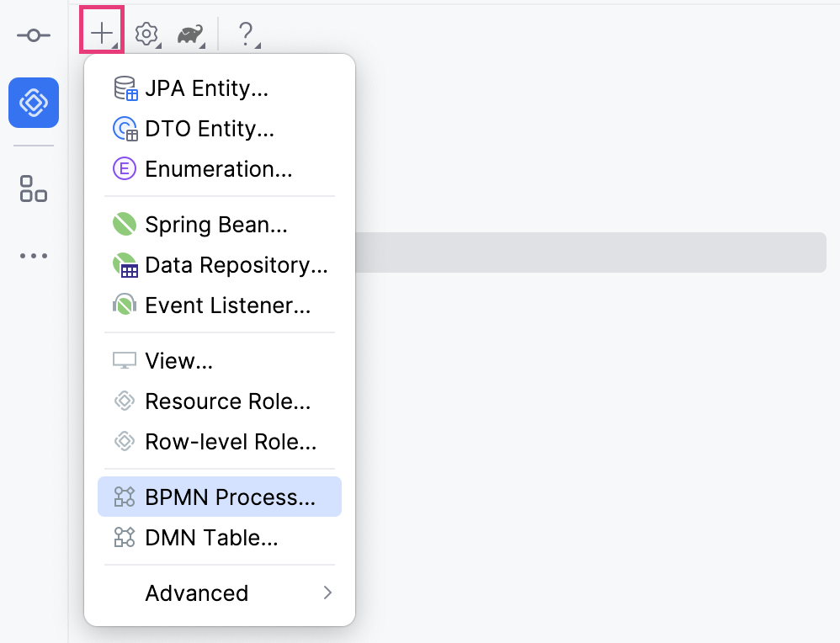Select the blue diamond panel icon in sidebar

click(34, 103)
